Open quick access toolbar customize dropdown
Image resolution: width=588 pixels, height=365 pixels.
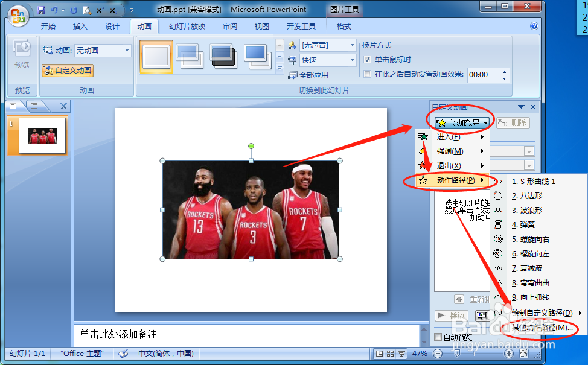[131, 10]
